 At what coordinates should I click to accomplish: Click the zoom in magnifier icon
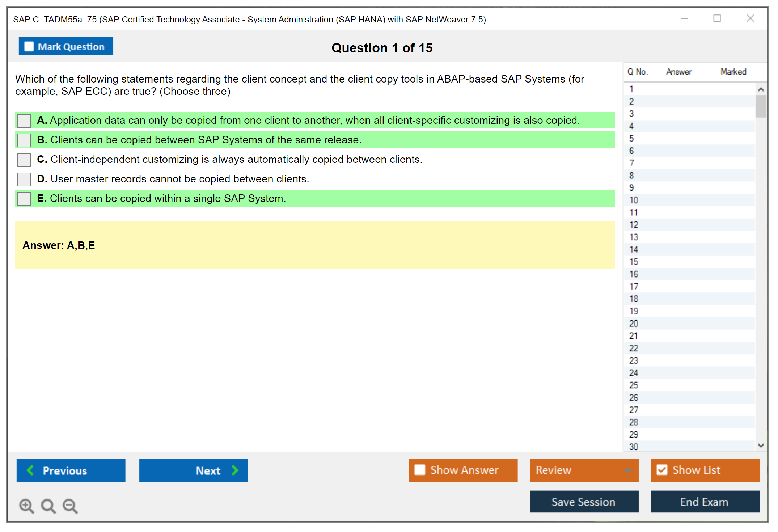[26, 506]
